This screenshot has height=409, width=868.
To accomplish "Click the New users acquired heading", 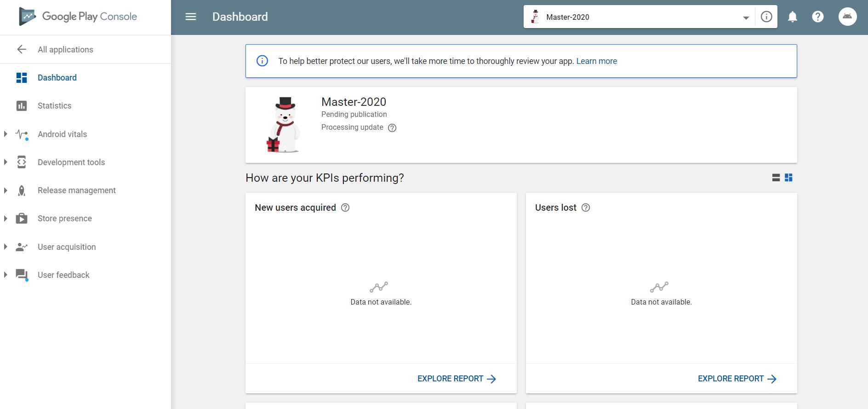I will pyautogui.click(x=295, y=207).
